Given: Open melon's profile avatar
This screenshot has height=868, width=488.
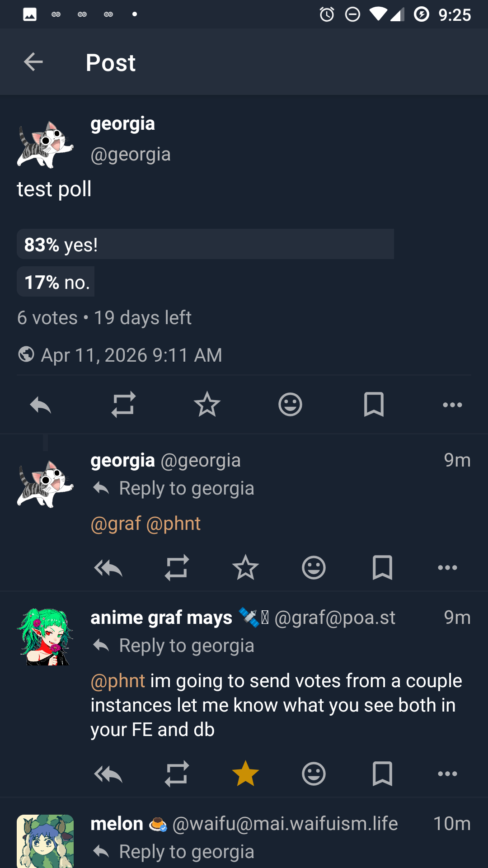Looking at the screenshot, I should point(45,841).
